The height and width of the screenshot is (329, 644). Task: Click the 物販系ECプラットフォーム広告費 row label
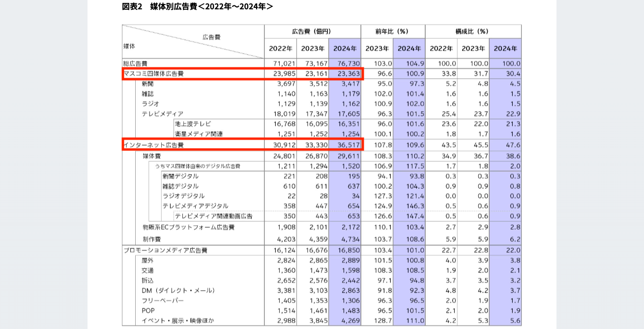tap(188, 227)
